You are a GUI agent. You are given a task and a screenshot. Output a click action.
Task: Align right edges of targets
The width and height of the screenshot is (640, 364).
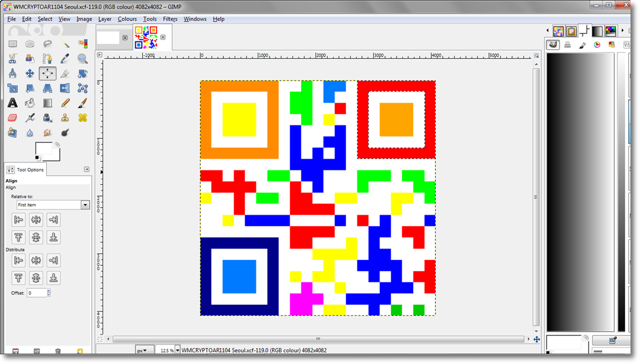pyautogui.click(x=53, y=220)
